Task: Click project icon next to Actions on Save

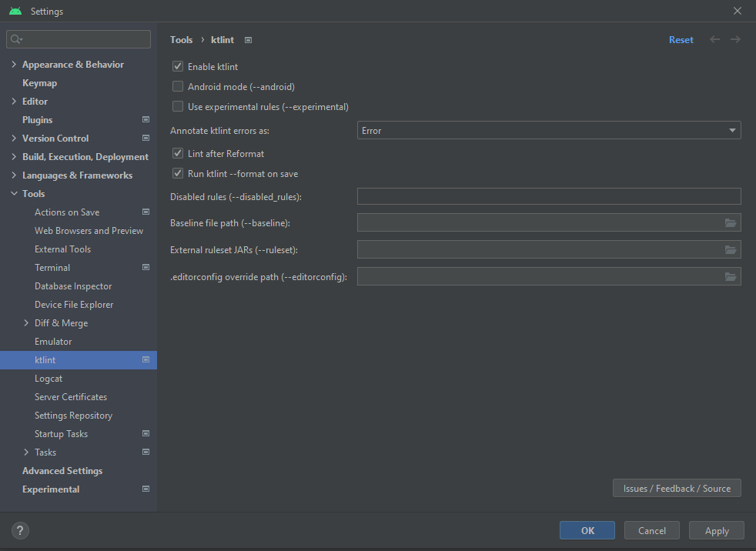Action: [x=146, y=212]
